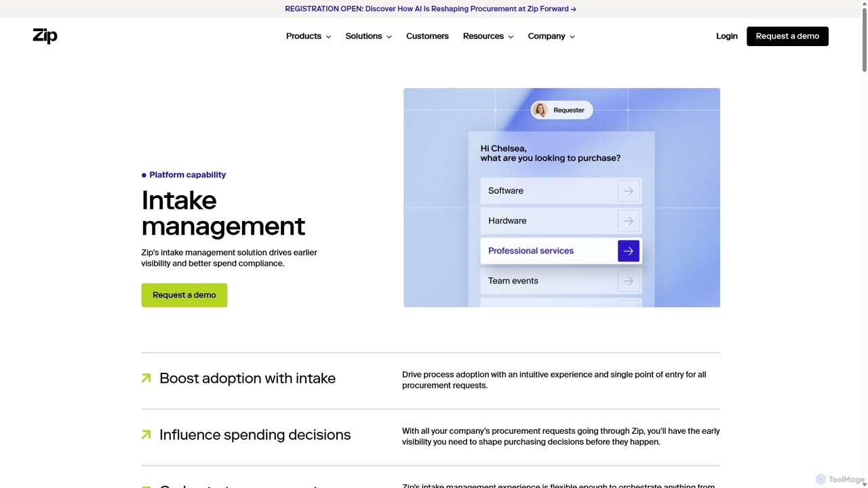Click the Software option arrow icon
This screenshot has width=868, height=488.
(x=629, y=191)
